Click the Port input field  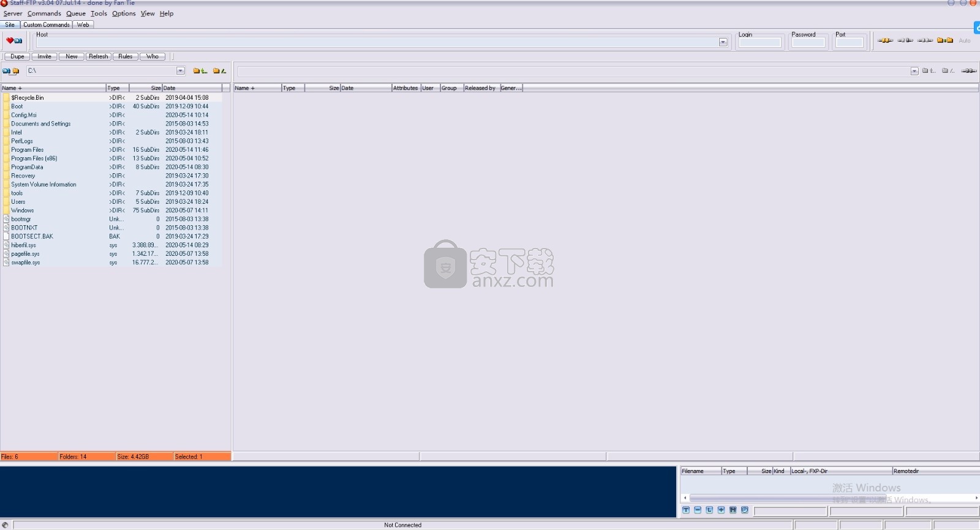click(850, 42)
